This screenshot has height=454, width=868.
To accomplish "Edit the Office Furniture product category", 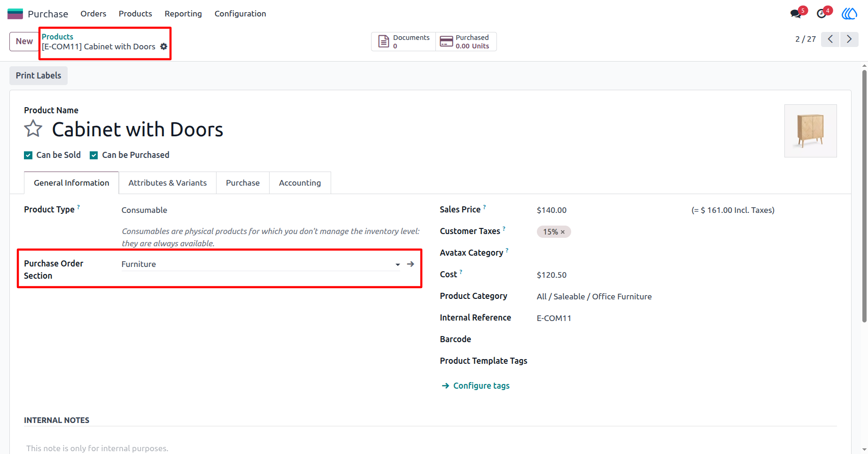I will [594, 297].
